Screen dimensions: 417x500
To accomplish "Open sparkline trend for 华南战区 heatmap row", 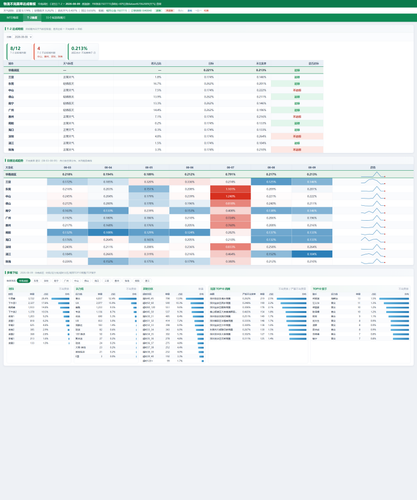I will tap(373, 174).
